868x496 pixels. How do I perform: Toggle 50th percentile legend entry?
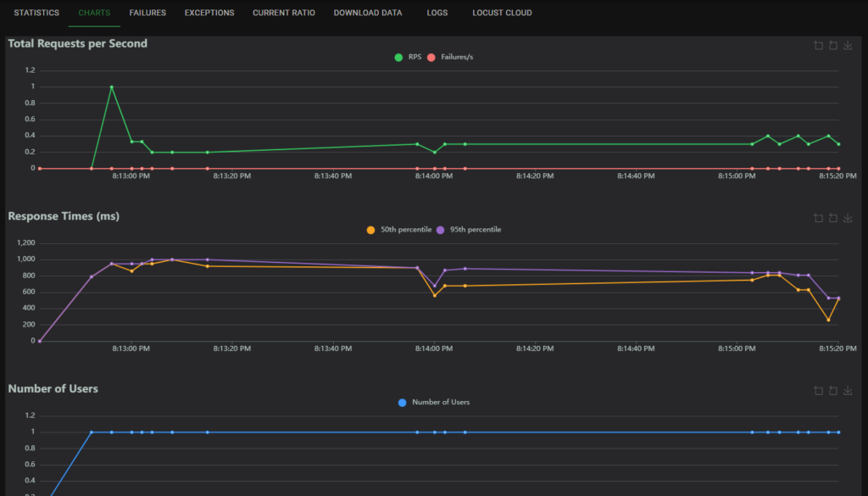[x=399, y=230]
